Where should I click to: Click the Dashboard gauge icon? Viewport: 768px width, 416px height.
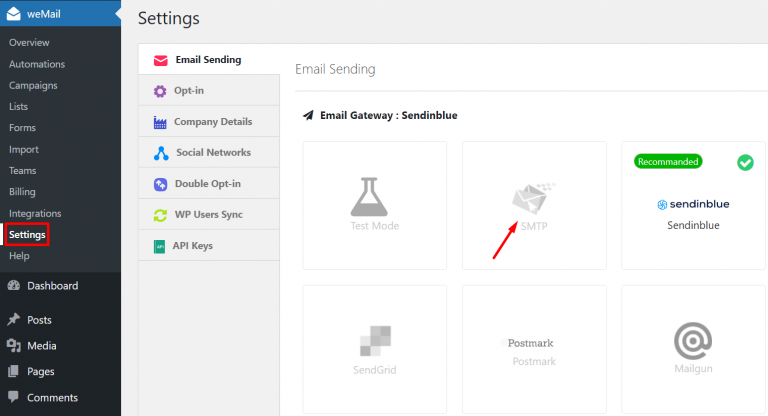pos(13,286)
